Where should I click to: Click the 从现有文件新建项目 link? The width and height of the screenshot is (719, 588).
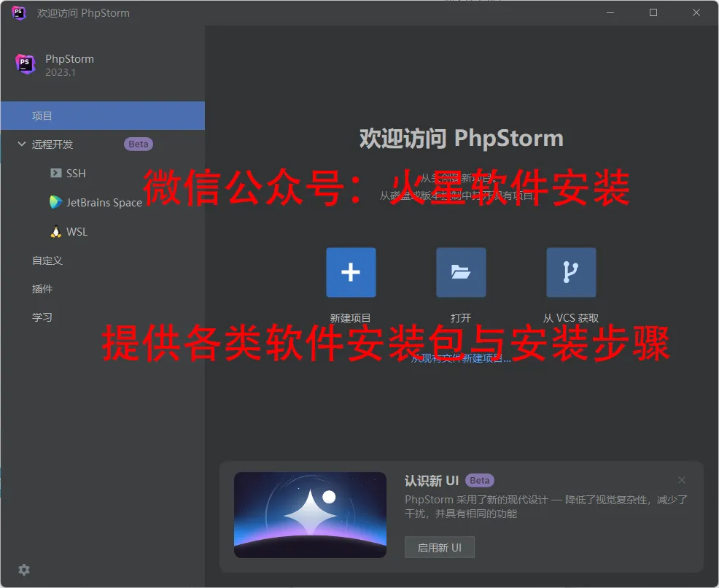point(461,358)
